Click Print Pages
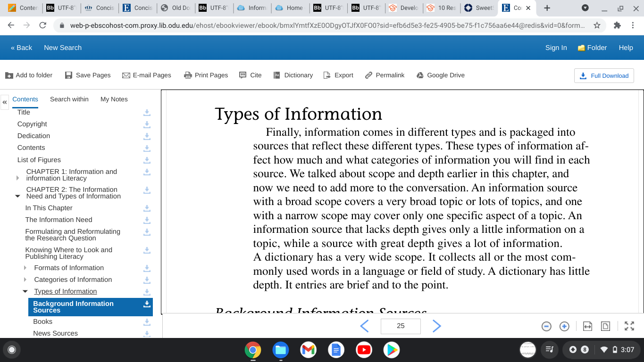This screenshot has width=644, height=362. click(206, 75)
